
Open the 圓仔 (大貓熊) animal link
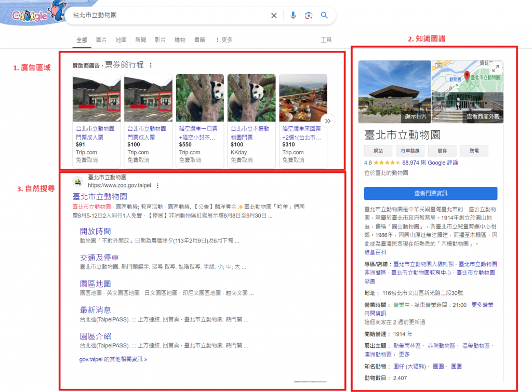point(409,366)
